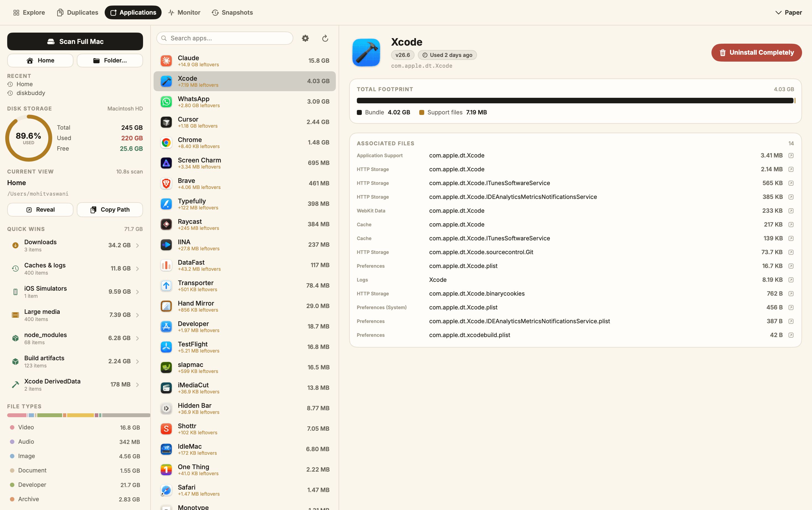This screenshot has width=812, height=510.
Task: Click the 'Used 2 days ago' badge
Action: 447,55
